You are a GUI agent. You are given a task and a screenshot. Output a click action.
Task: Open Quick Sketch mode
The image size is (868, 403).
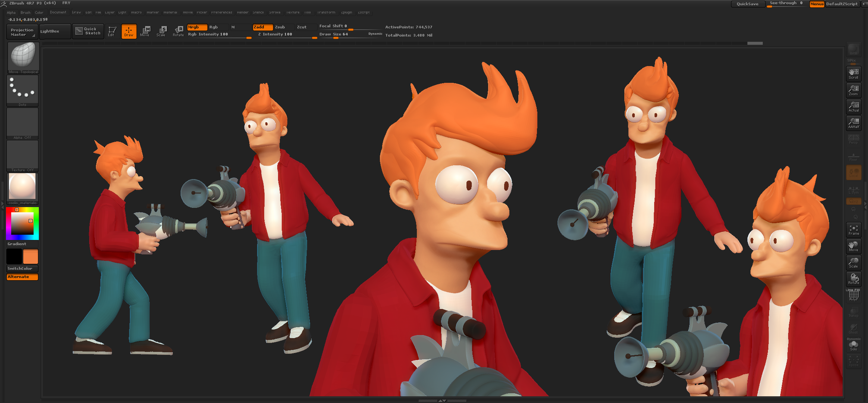[88, 31]
